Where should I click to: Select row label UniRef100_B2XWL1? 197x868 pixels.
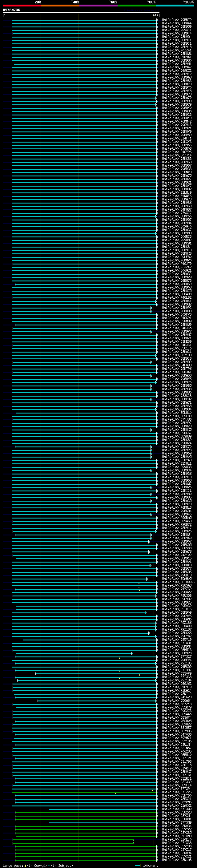[x=177, y=463]
